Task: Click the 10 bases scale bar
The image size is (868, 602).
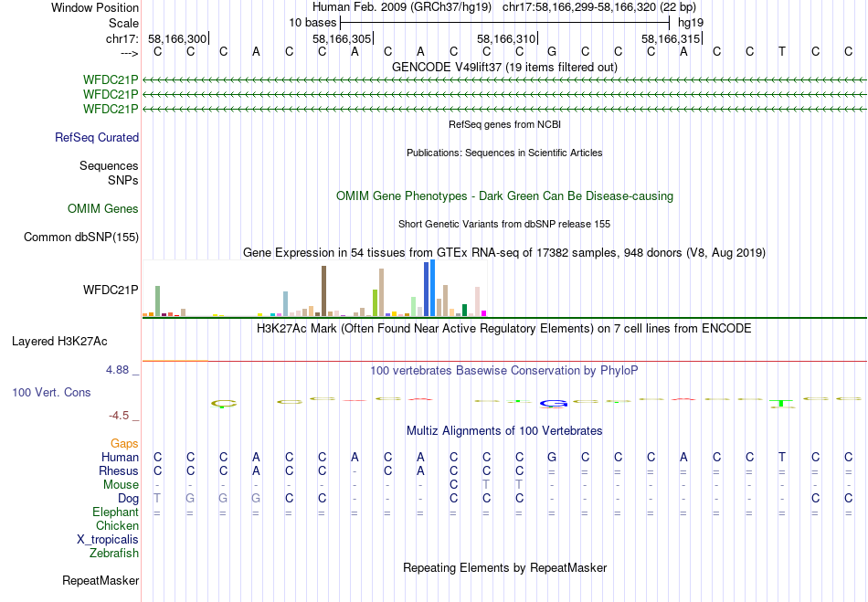Action: point(505,23)
